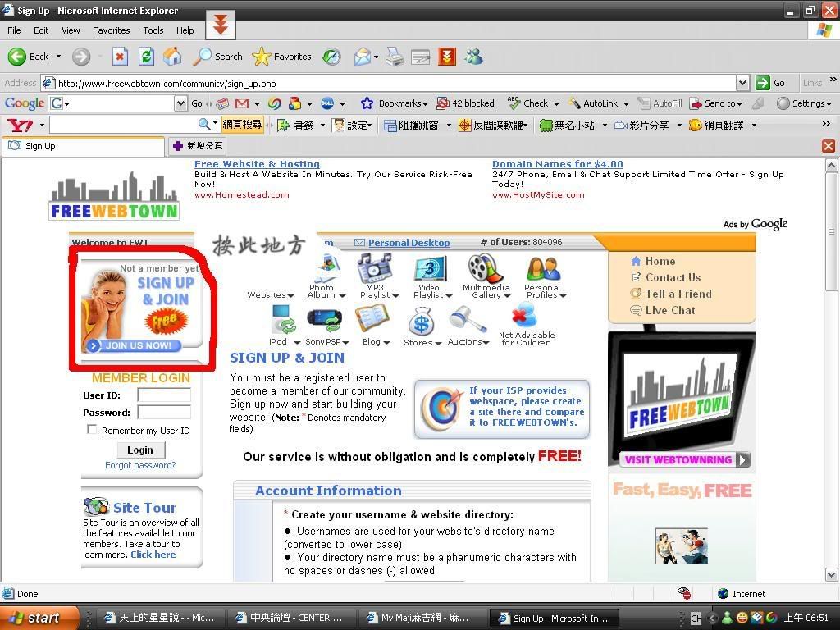
Task: Expand the Websites menu dropdown
Action: 291,295
